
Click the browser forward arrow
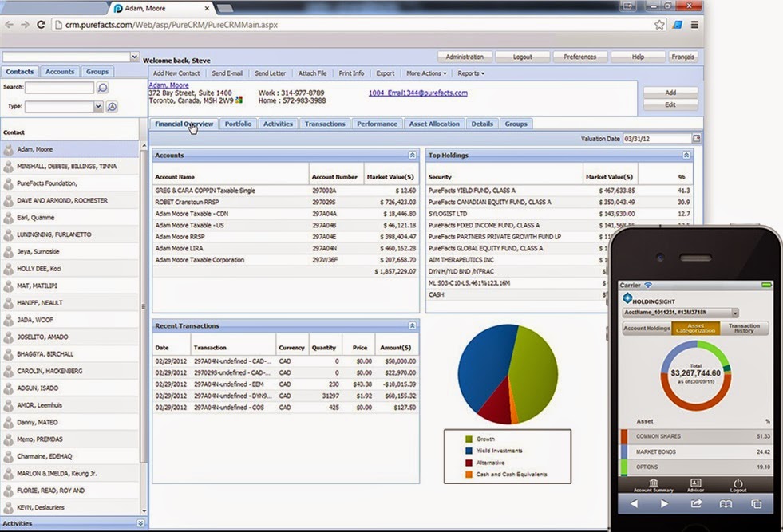25,25
